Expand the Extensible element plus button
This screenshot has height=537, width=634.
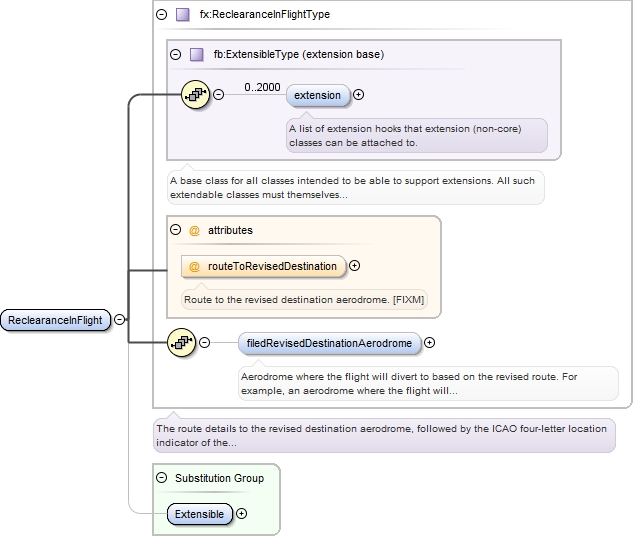241,514
